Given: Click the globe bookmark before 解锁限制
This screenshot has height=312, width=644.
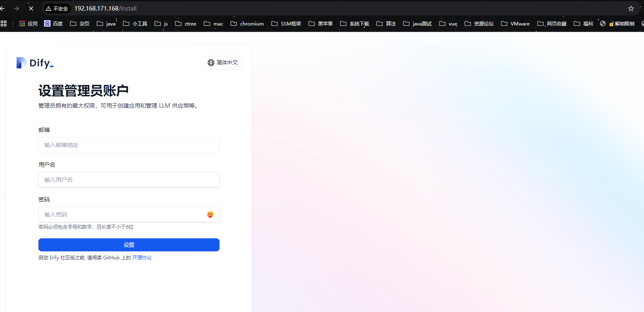Looking at the screenshot, I should (603, 23).
